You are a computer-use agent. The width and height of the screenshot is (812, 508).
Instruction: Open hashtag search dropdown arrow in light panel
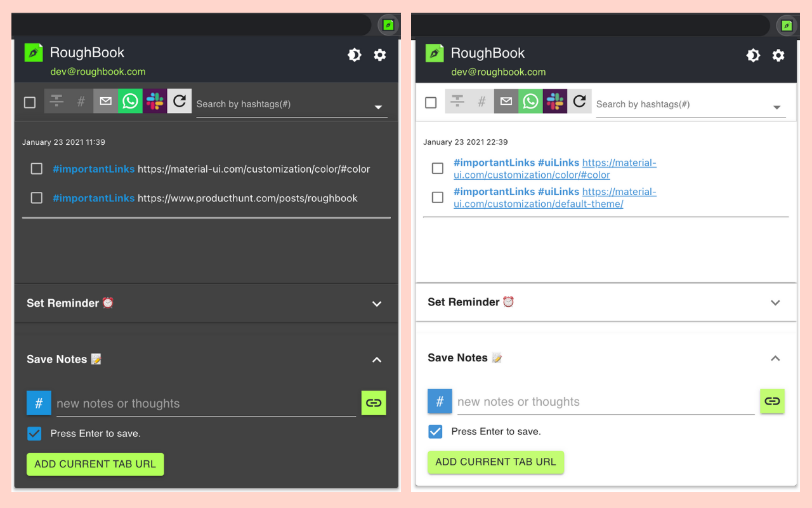click(x=776, y=107)
